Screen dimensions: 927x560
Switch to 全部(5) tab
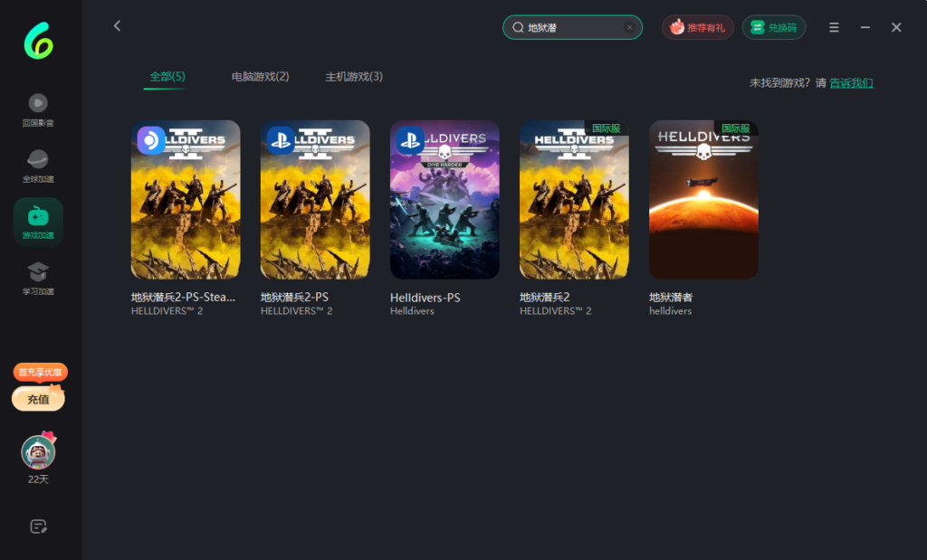pos(167,77)
